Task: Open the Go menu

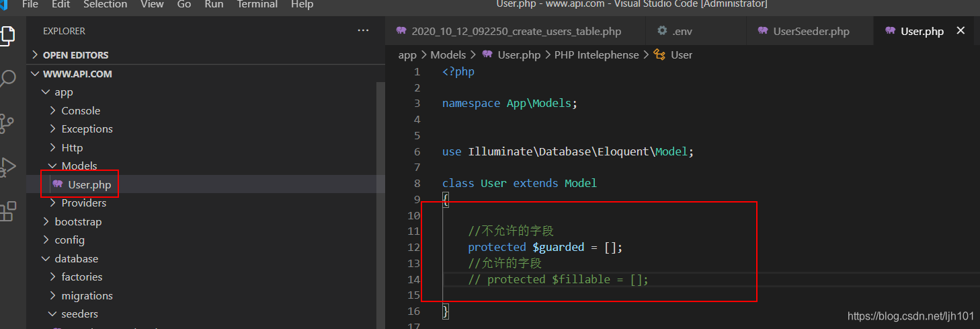Action: (184, 4)
